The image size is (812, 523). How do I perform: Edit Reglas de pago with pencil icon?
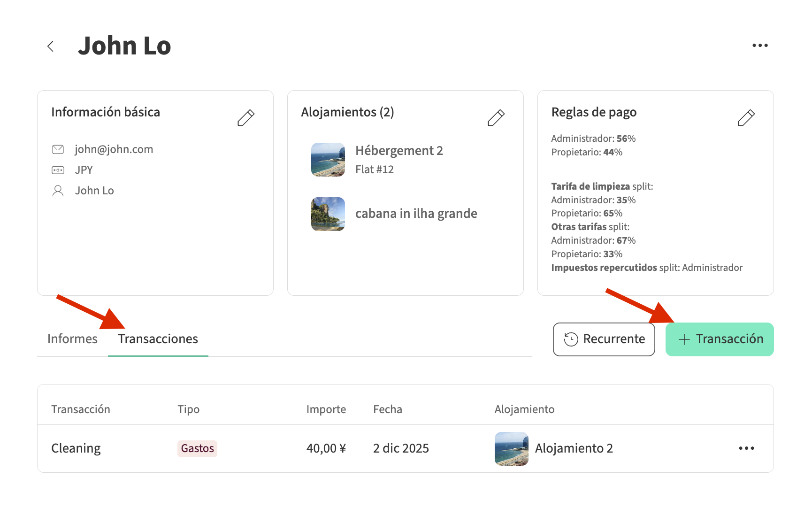[746, 118]
